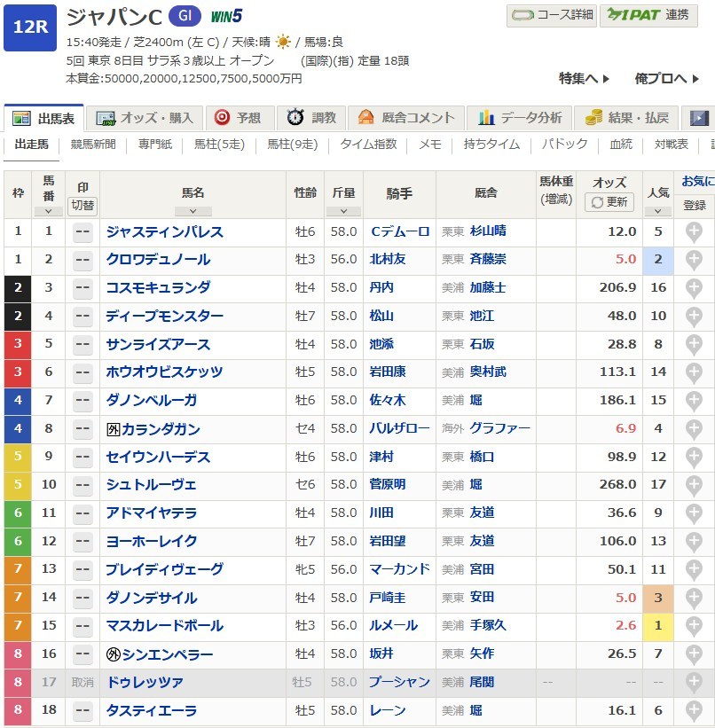Screen dimensions: 715x728
Task: Add マスカレードボール to favorites with plus icon
Action: 694,626
